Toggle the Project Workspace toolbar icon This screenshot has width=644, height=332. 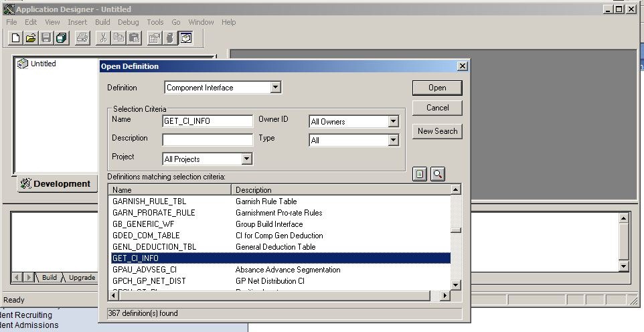(186, 38)
